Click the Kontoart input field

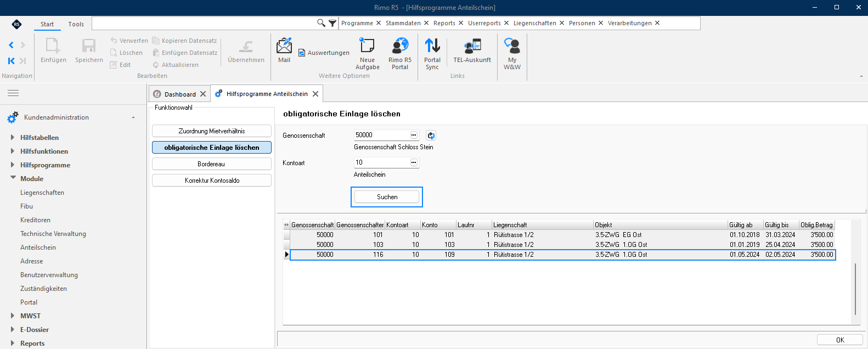coord(382,162)
